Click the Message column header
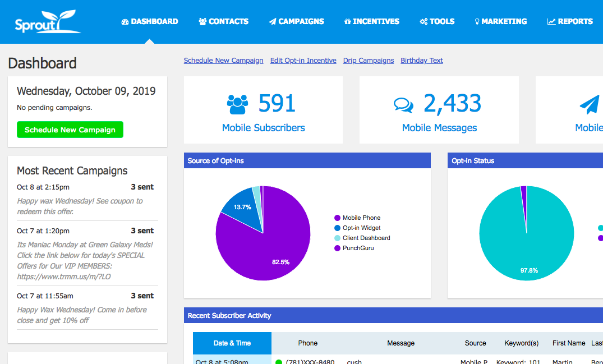Image resolution: width=603 pixels, height=364 pixels. pos(401,343)
